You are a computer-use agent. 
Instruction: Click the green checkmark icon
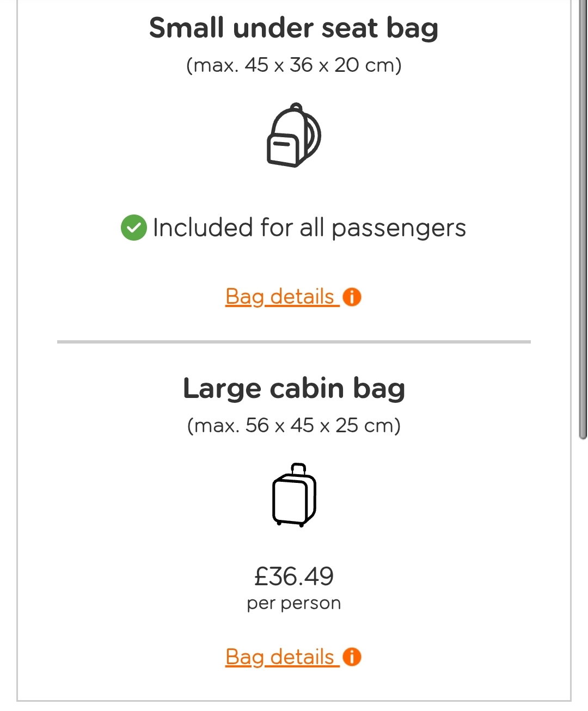pos(134,228)
